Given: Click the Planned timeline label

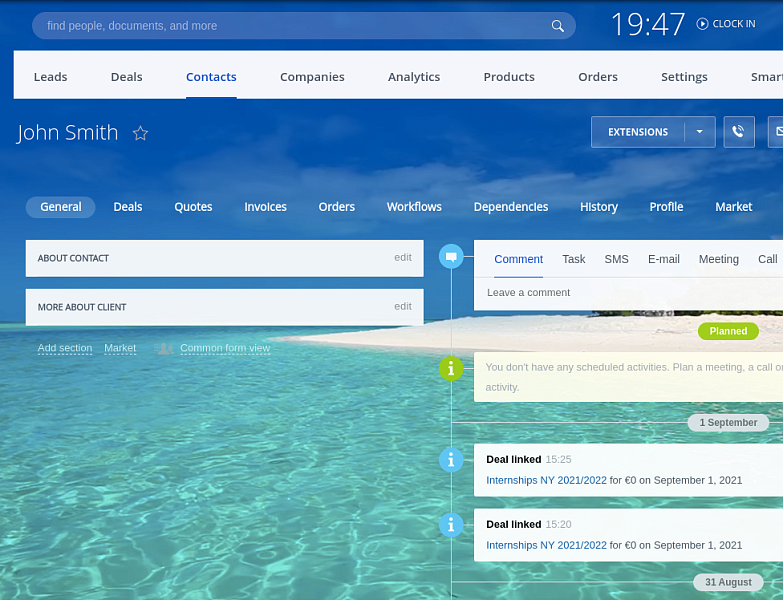Looking at the screenshot, I should coord(728,331).
